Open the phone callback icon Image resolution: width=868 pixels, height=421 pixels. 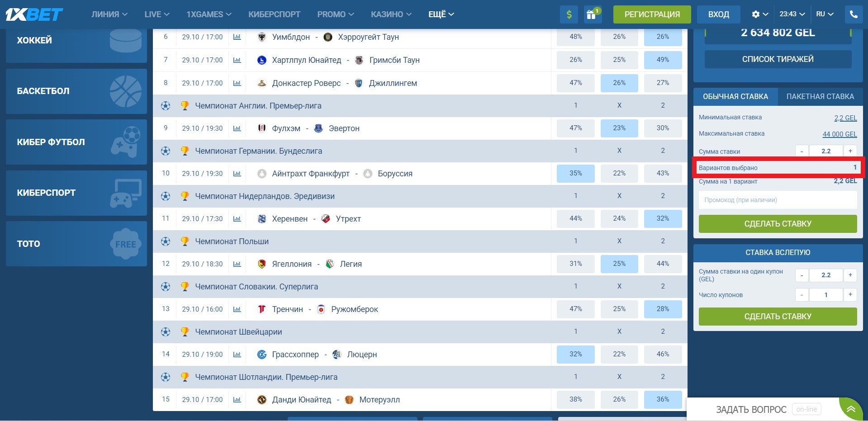pyautogui.click(x=854, y=14)
